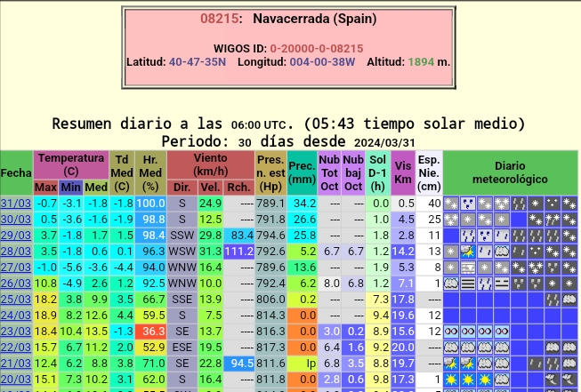Open the 20/03 date link
The height and width of the screenshot is (392, 581).
point(16,380)
